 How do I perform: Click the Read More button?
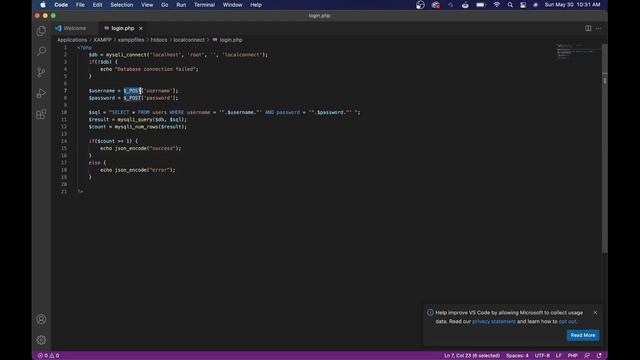pos(583,335)
